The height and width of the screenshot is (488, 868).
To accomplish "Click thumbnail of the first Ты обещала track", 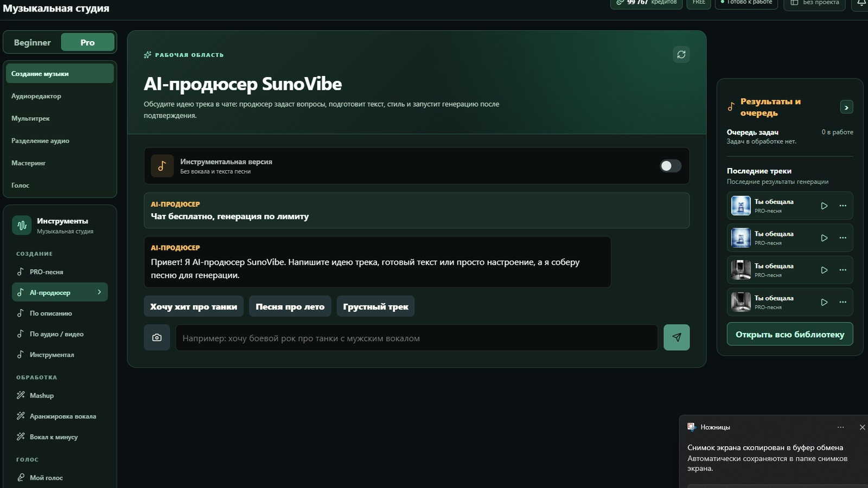I will 741,206.
